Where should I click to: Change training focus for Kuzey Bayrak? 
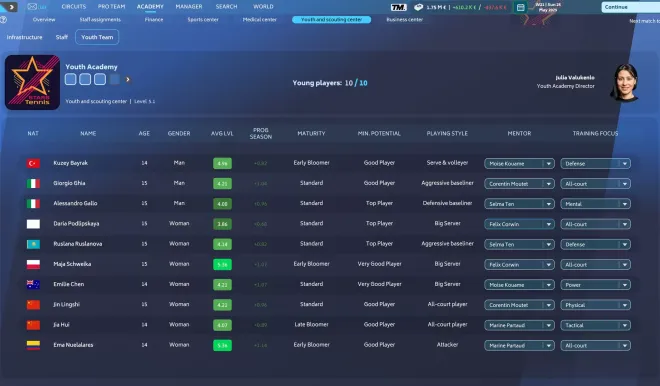(x=596, y=163)
